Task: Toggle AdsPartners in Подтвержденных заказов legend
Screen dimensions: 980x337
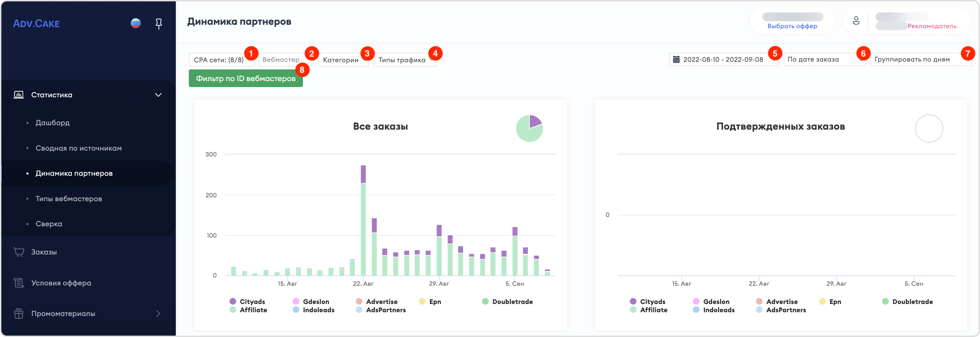Action: click(781, 310)
